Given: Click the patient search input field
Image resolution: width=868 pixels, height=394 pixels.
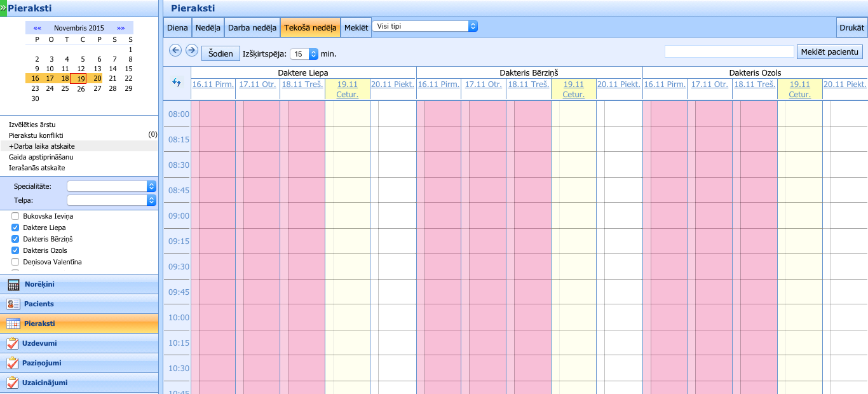Looking at the screenshot, I should (x=729, y=51).
